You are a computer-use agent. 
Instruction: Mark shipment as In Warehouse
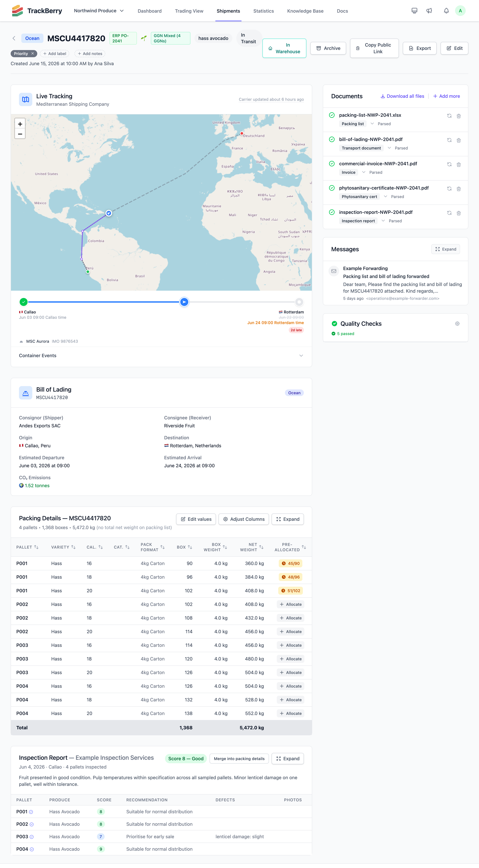pyautogui.click(x=285, y=48)
